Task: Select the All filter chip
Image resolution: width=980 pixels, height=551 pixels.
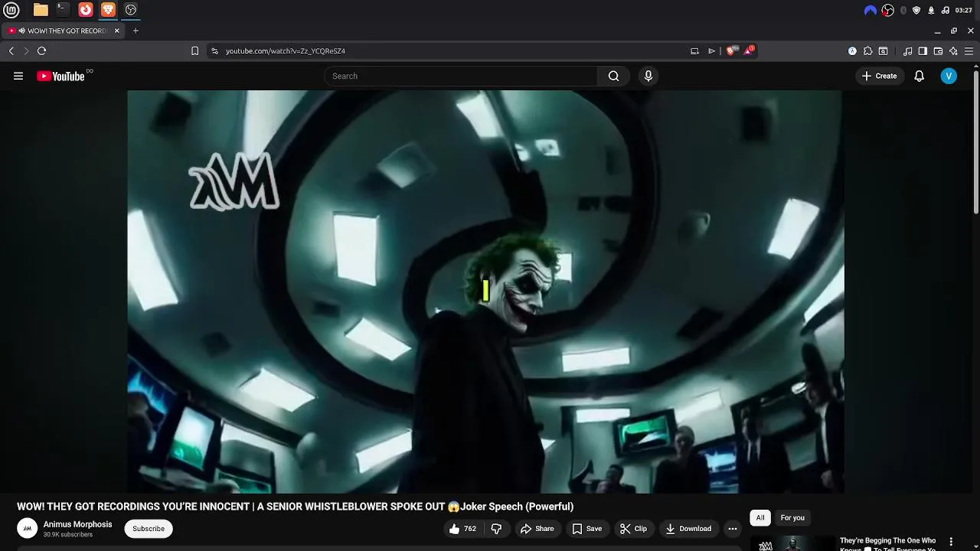Action: point(760,517)
